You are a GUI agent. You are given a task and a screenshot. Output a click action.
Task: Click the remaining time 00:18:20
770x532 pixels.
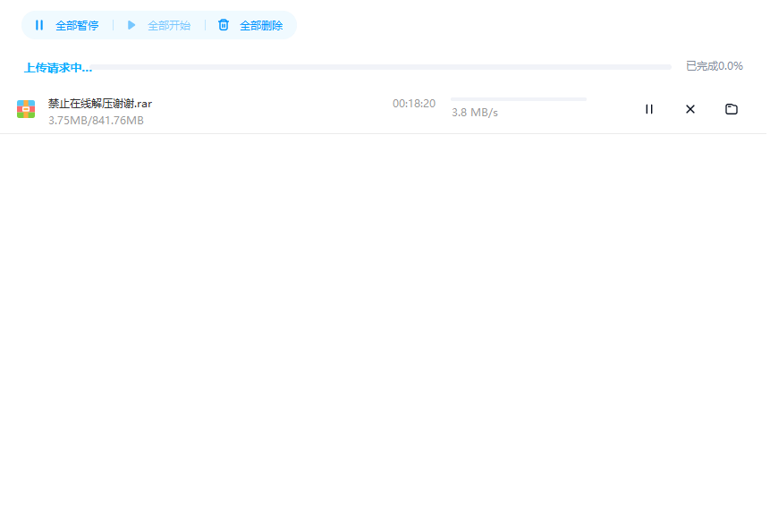click(x=413, y=104)
